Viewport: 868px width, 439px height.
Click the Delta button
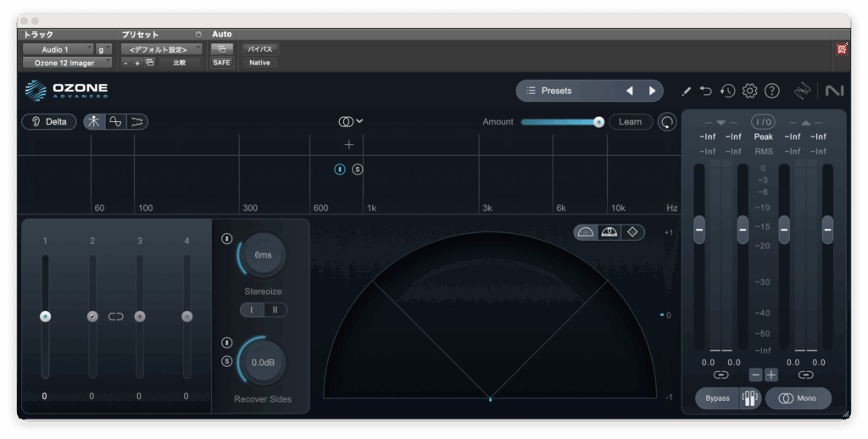[48, 121]
